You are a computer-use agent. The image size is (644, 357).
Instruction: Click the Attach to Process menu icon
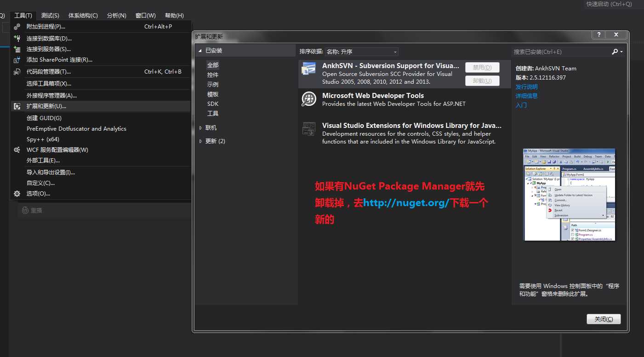[x=17, y=27]
